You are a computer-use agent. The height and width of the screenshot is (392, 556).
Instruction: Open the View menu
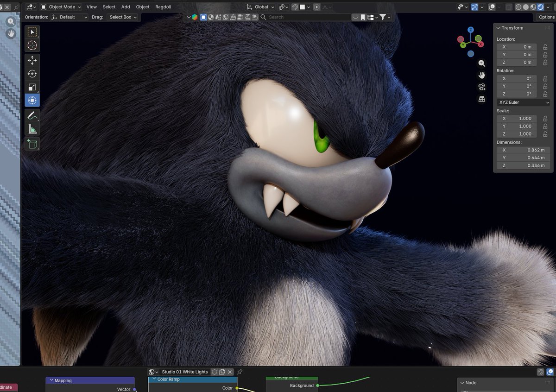click(x=92, y=7)
